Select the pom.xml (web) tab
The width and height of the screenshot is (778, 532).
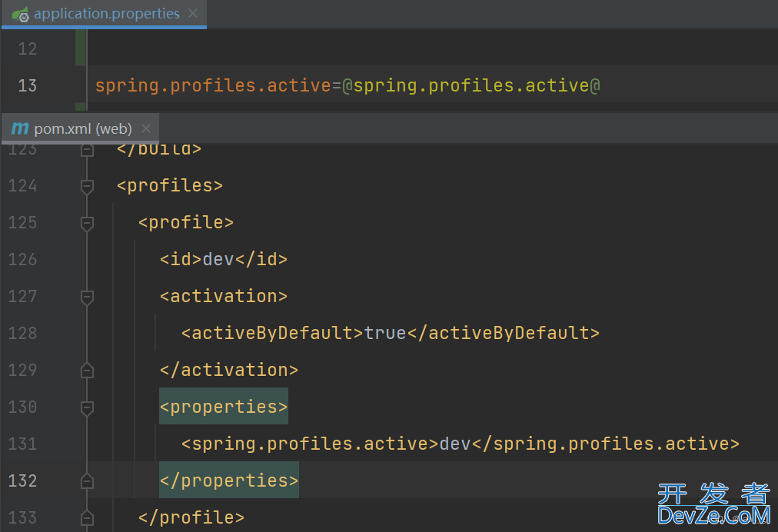click(80, 128)
